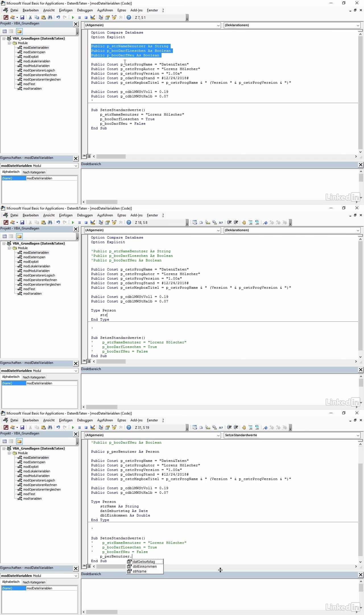The width and height of the screenshot is (364, 615).
Task: Click indent icon in Z 31, S 19 toolbar
Action: 229,427
